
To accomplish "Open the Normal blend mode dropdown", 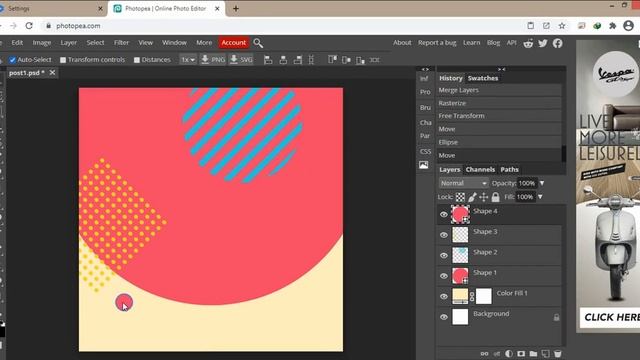I will point(464,183).
